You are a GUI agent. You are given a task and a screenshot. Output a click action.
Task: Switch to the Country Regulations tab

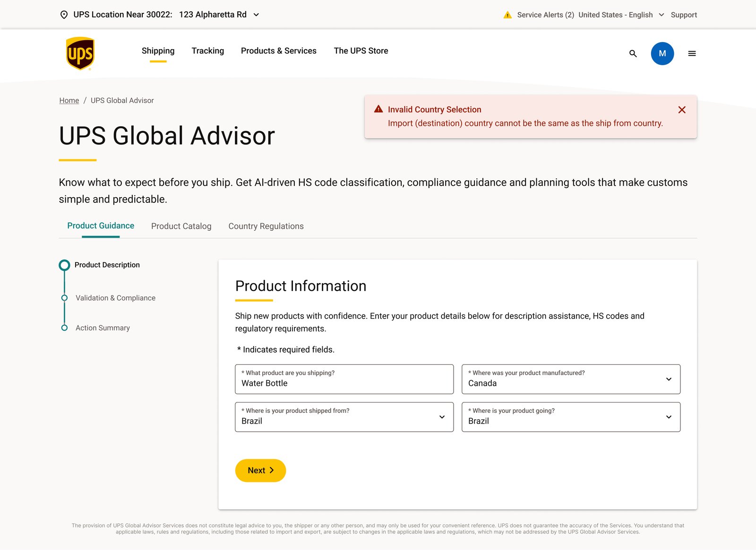[266, 226]
